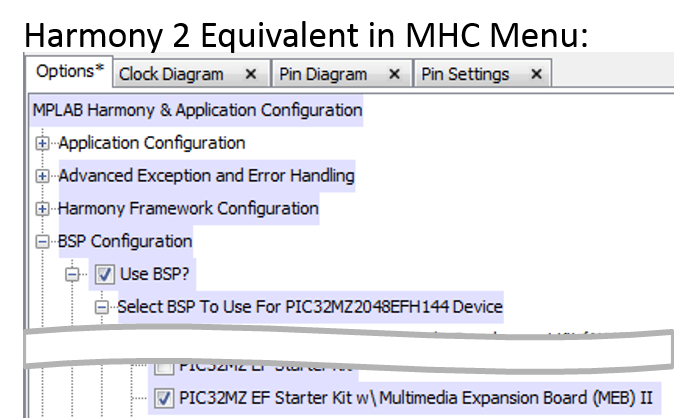Image resolution: width=674 pixels, height=418 pixels.
Task: Collapse BSP Configuration node
Action: click(x=42, y=241)
